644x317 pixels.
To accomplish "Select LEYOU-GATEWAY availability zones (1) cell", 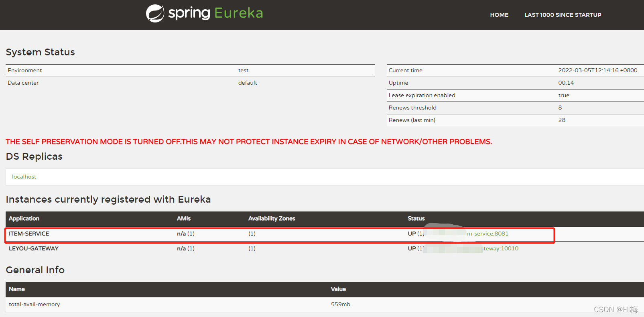I will [x=252, y=248].
